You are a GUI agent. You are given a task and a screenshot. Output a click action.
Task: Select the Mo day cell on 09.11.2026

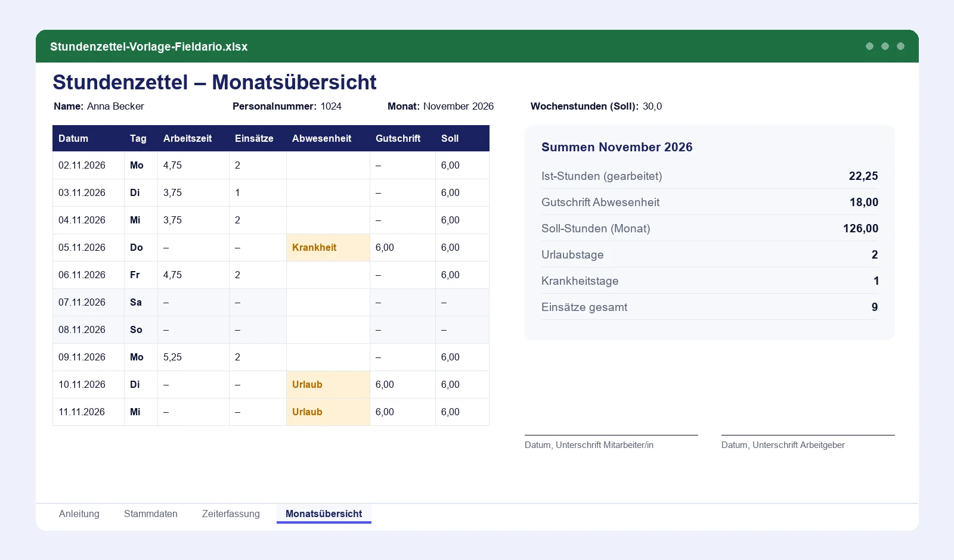click(x=141, y=357)
